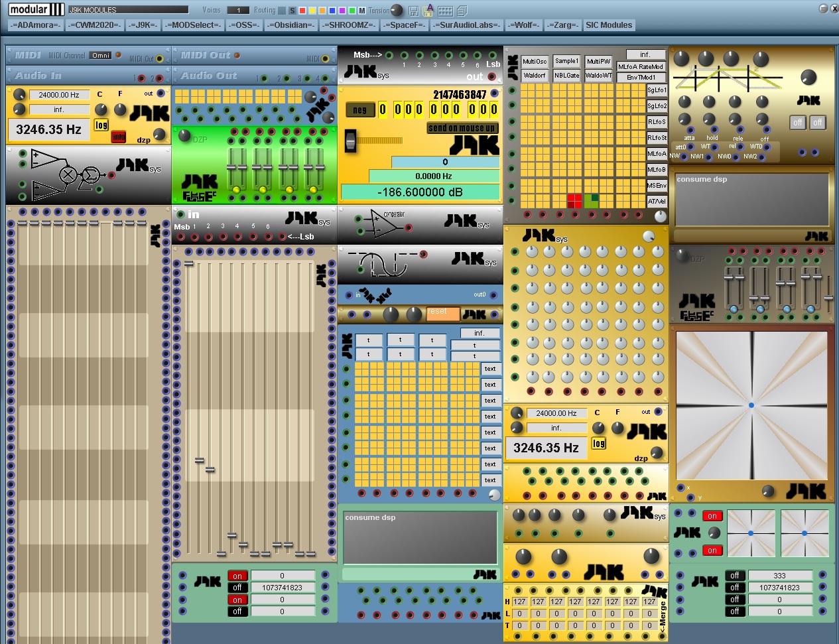The width and height of the screenshot is (839, 644).
Task: Click the red cells in modulation matrix
Action: (574, 200)
